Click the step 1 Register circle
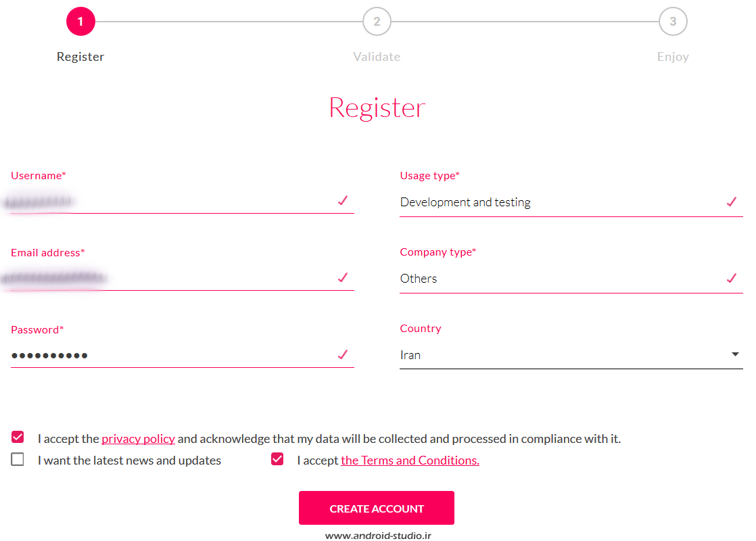Screen dimensions: 756x541 [80, 22]
